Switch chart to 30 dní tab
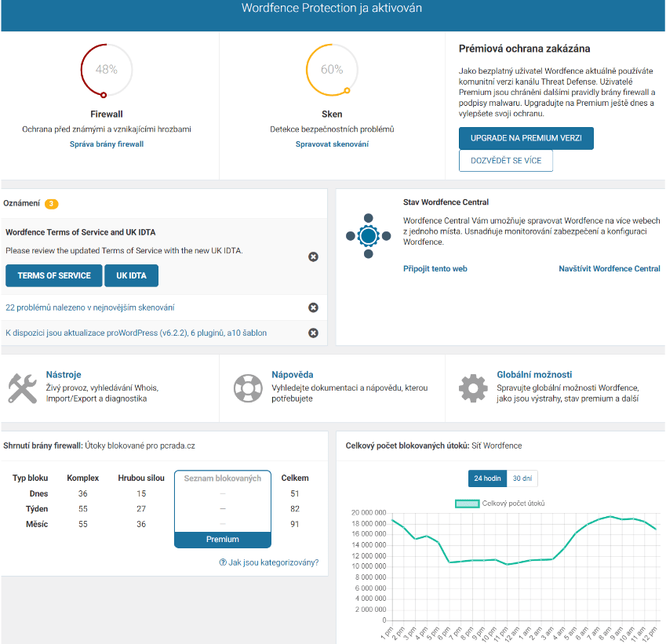This screenshot has width=666, height=644. coord(522,478)
